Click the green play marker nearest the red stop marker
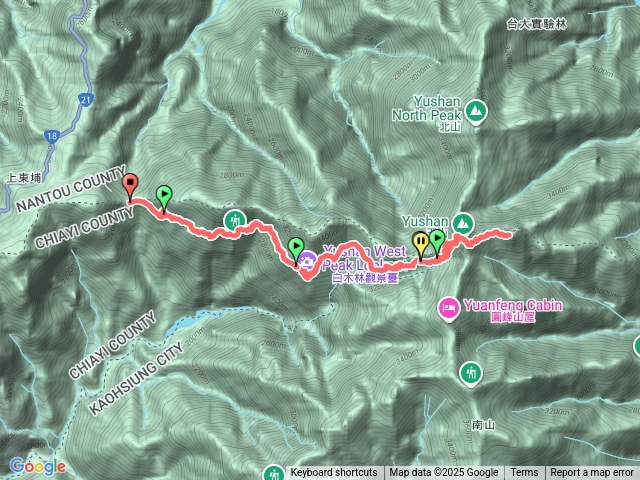The height and width of the screenshot is (480, 640). [x=164, y=198]
